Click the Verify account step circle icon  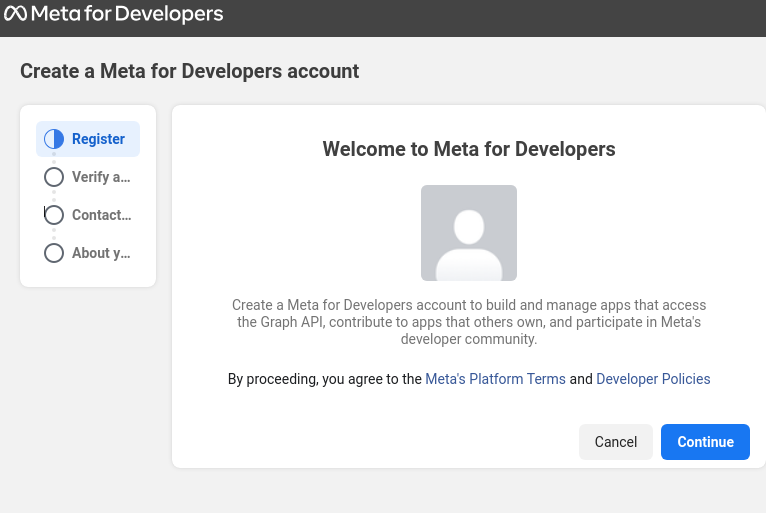pos(54,177)
